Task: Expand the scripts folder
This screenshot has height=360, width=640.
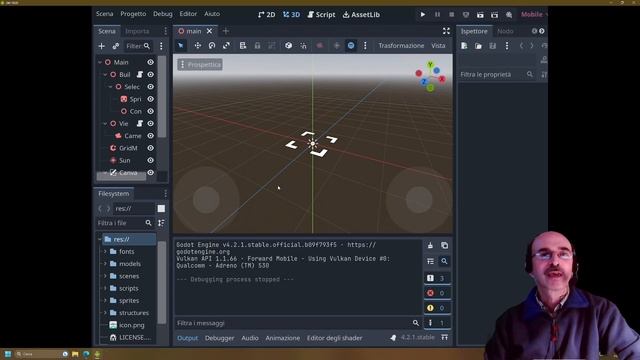Action: click(x=105, y=288)
